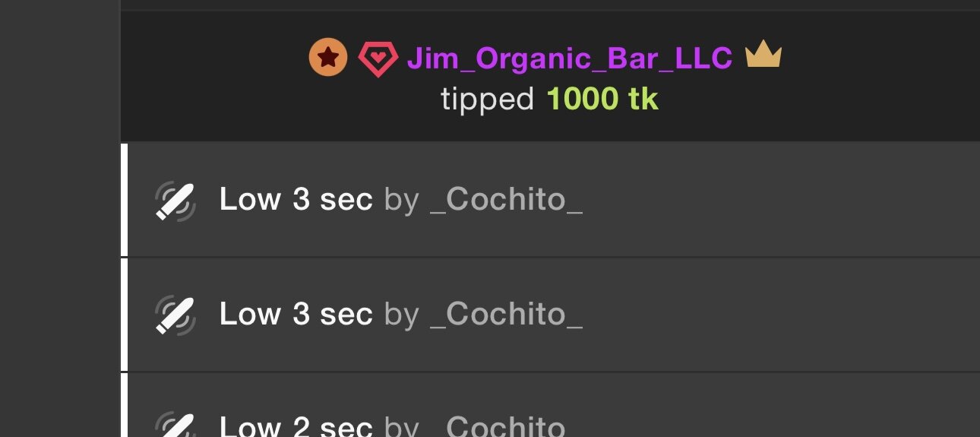Click the pink diamond heart badge
This screenshot has width=980, height=437.
pyautogui.click(x=378, y=59)
